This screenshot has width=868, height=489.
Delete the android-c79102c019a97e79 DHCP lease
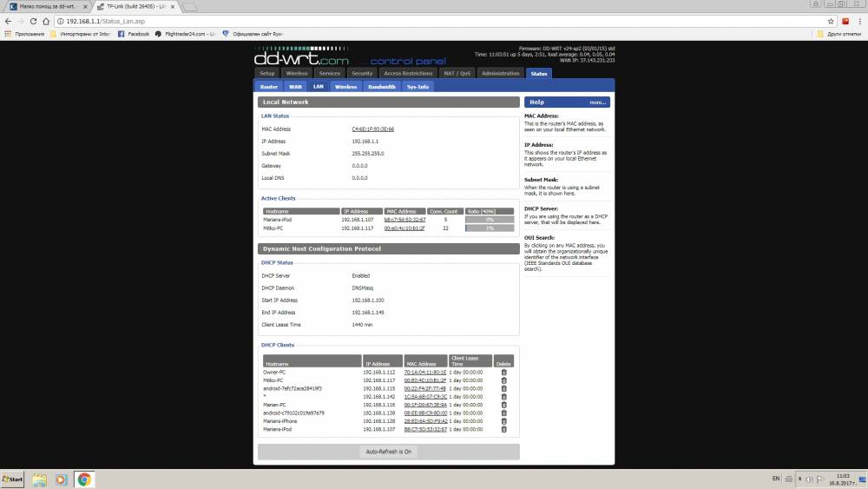503,413
